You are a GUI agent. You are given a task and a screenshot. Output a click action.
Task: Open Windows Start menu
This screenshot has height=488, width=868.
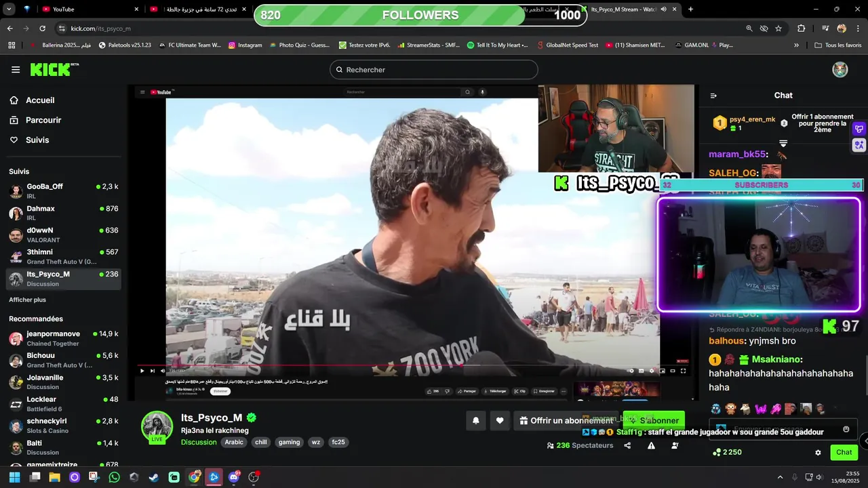click(14, 477)
